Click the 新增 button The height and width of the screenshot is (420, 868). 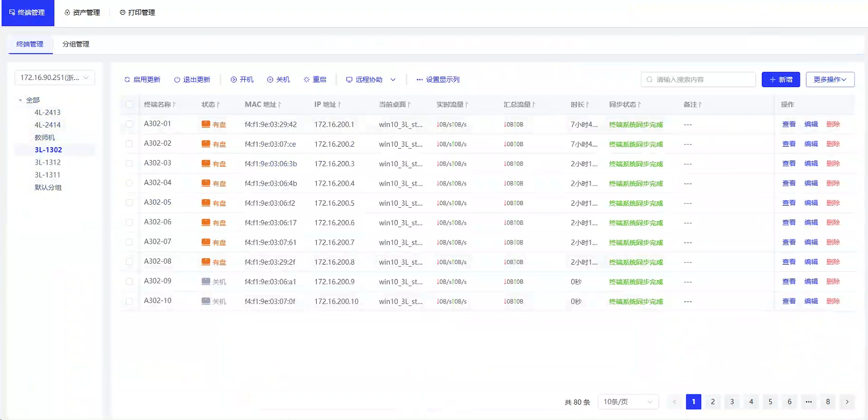click(780, 79)
